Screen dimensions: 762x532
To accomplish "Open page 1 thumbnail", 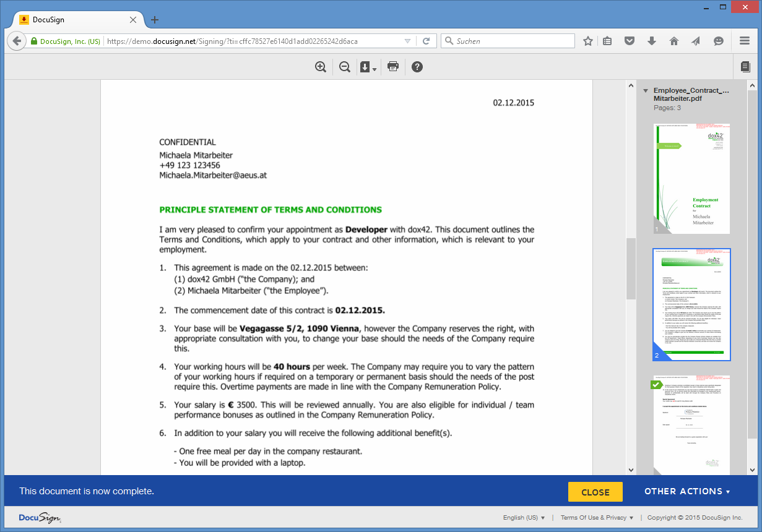I will (x=692, y=179).
